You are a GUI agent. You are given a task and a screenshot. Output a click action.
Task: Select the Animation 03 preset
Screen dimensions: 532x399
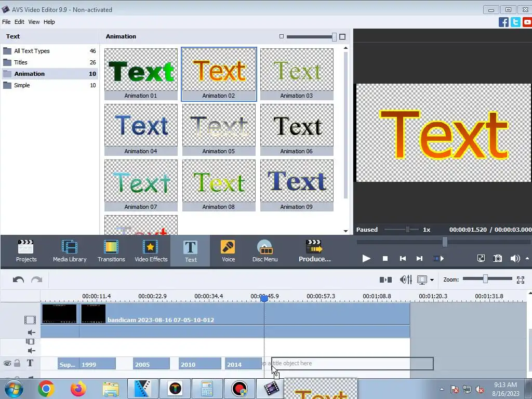click(297, 74)
